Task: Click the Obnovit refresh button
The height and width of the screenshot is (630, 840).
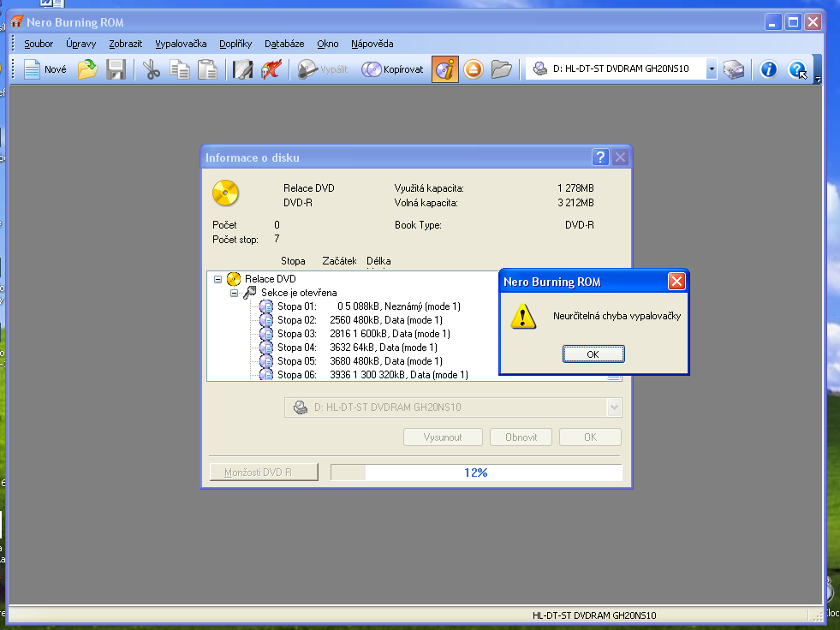Action: (x=521, y=437)
